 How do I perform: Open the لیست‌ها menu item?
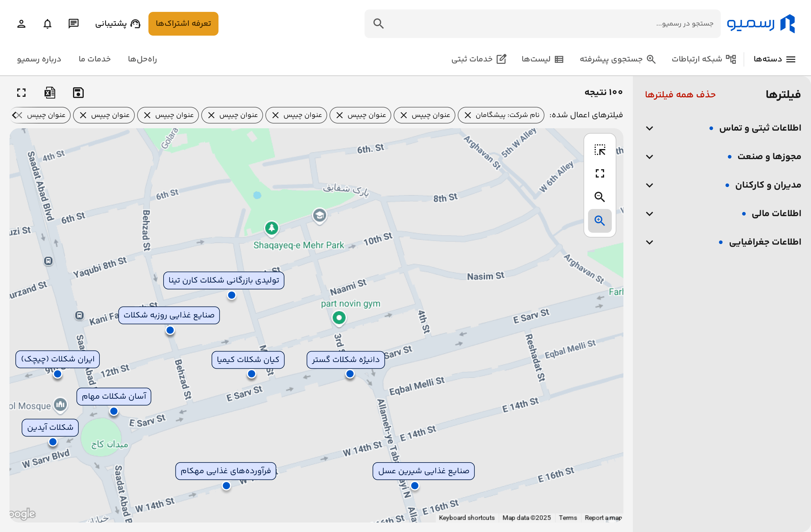(542, 59)
